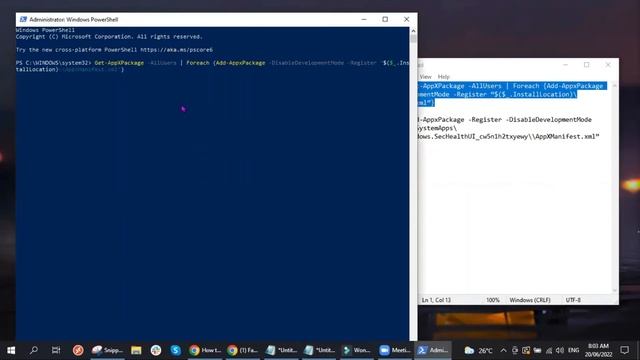Click the PowerShell title bar icon
This screenshot has height=360, width=640.
pos(23,19)
